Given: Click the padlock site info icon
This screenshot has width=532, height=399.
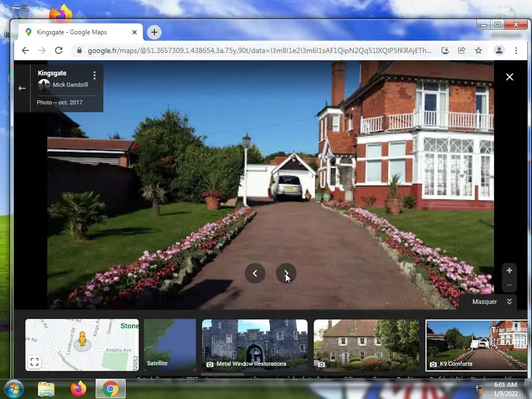Looking at the screenshot, I should tap(79, 50).
